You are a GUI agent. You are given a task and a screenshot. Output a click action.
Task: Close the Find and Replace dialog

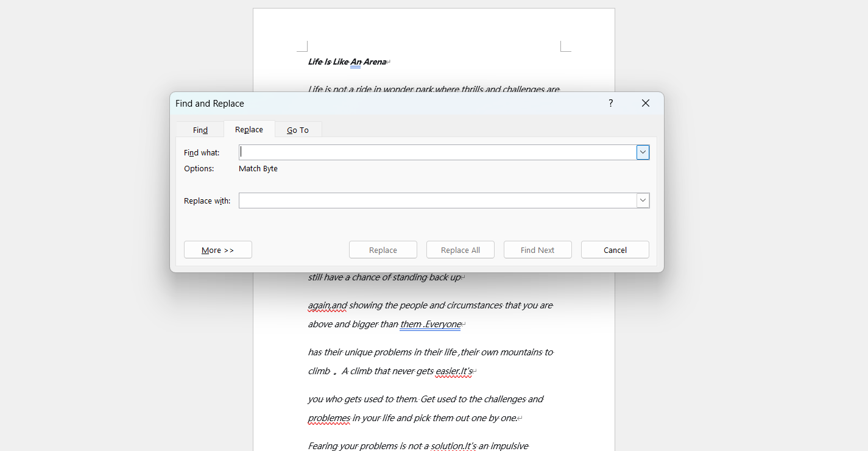pyautogui.click(x=645, y=103)
